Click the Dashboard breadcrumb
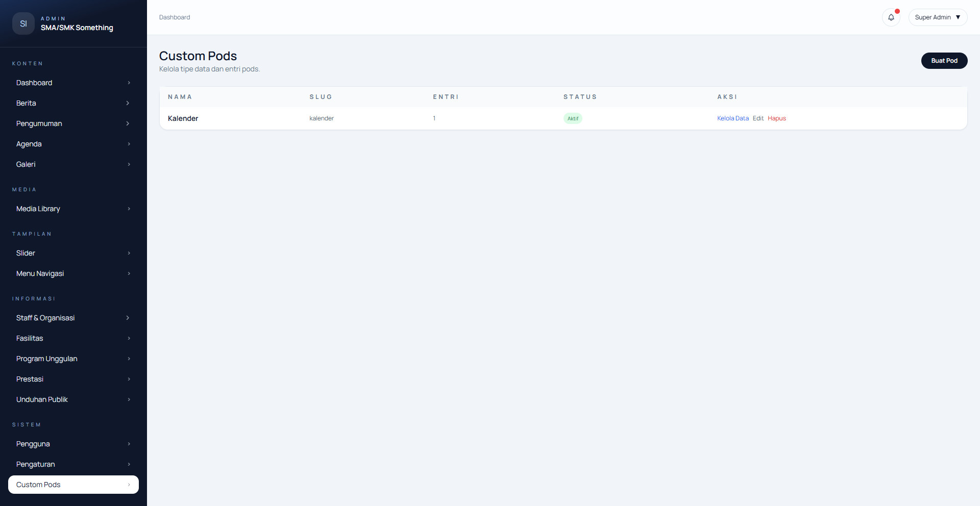 (175, 17)
